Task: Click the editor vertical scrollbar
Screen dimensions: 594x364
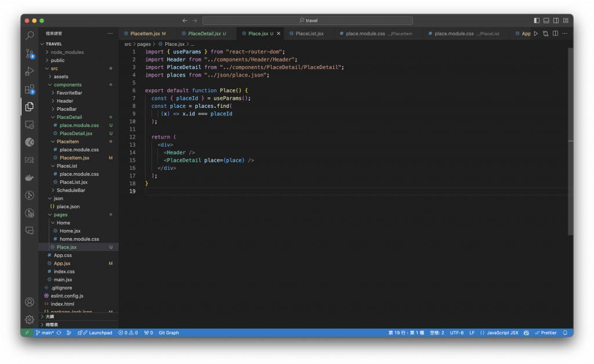Action: point(571,142)
